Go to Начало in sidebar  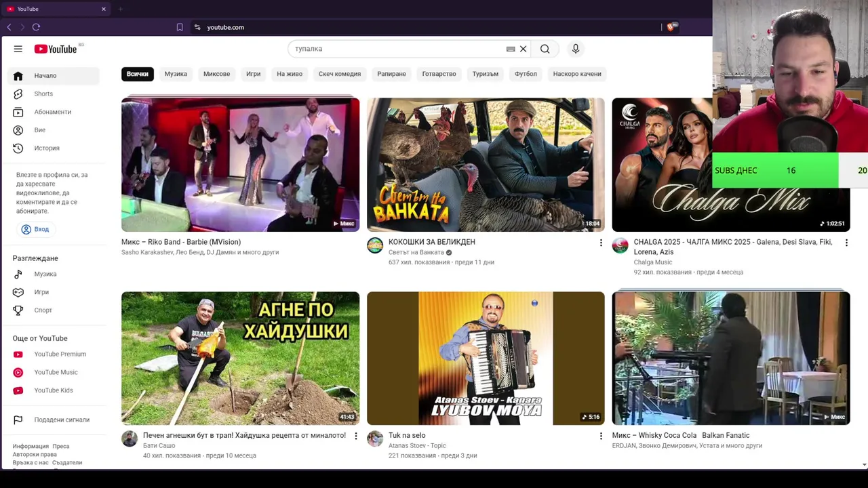tap(54, 76)
